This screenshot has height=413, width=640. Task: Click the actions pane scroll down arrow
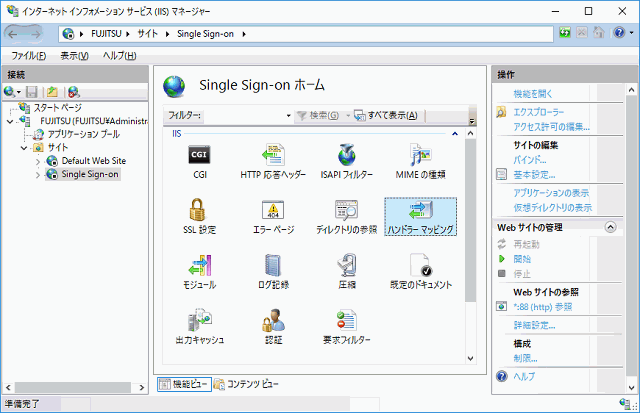click(631, 388)
